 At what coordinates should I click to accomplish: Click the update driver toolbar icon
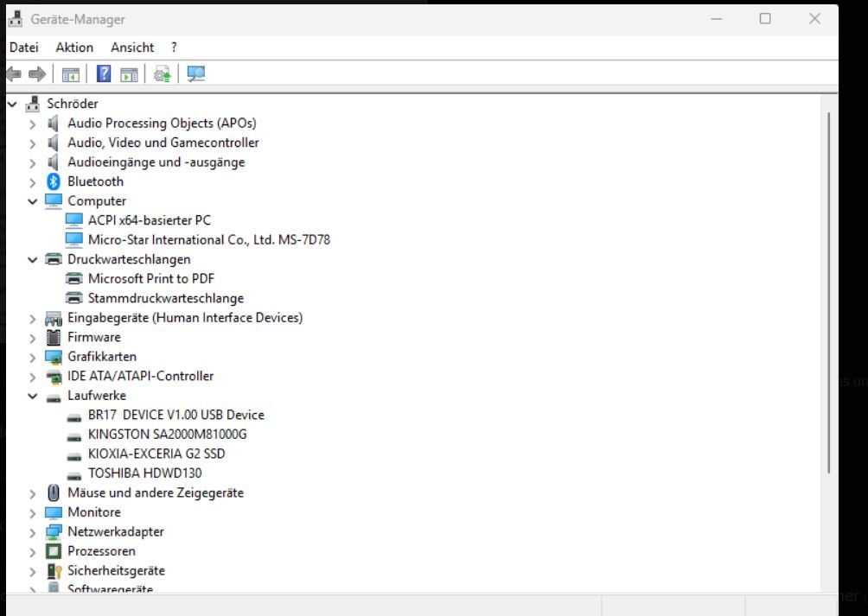(163, 73)
